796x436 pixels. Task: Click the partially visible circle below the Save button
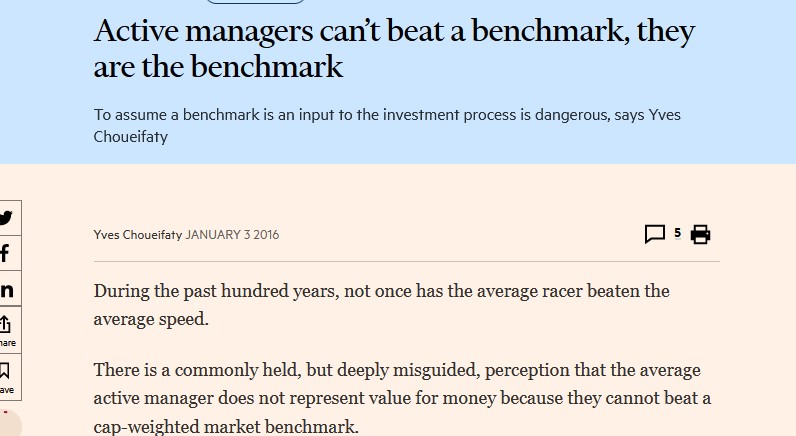point(8,424)
